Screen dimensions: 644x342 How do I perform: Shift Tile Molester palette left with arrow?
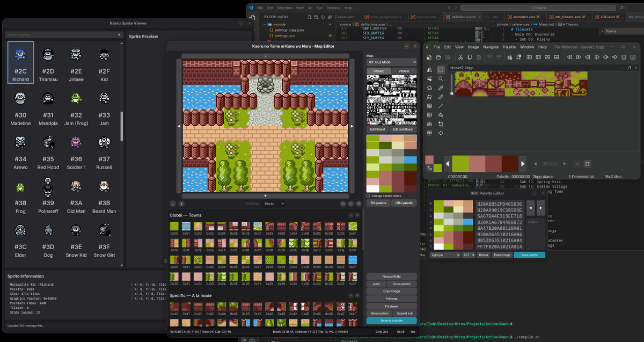pyautogui.click(x=448, y=164)
